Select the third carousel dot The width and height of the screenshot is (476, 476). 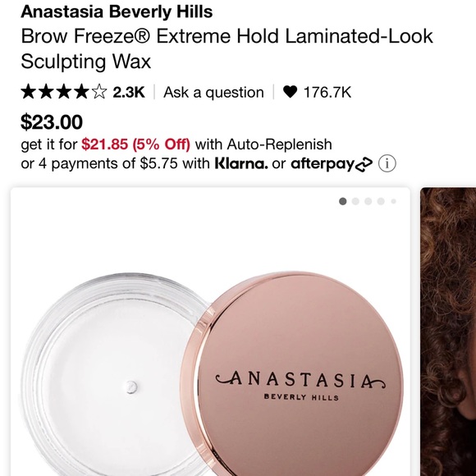[368, 201]
